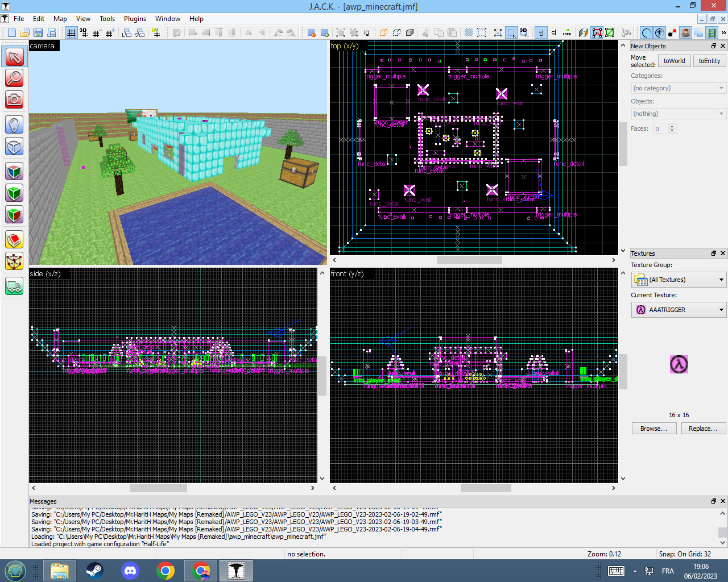Select the Selection arrow tool
Screen dimensions: 728x582
point(14,56)
